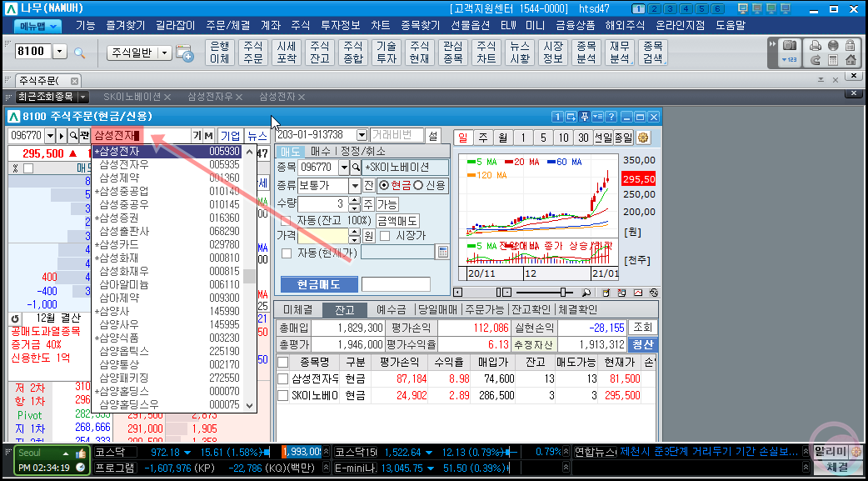Screen dimensions: 868x481
Task: Check the 시장가 market price checkbox
Action: (x=385, y=236)
